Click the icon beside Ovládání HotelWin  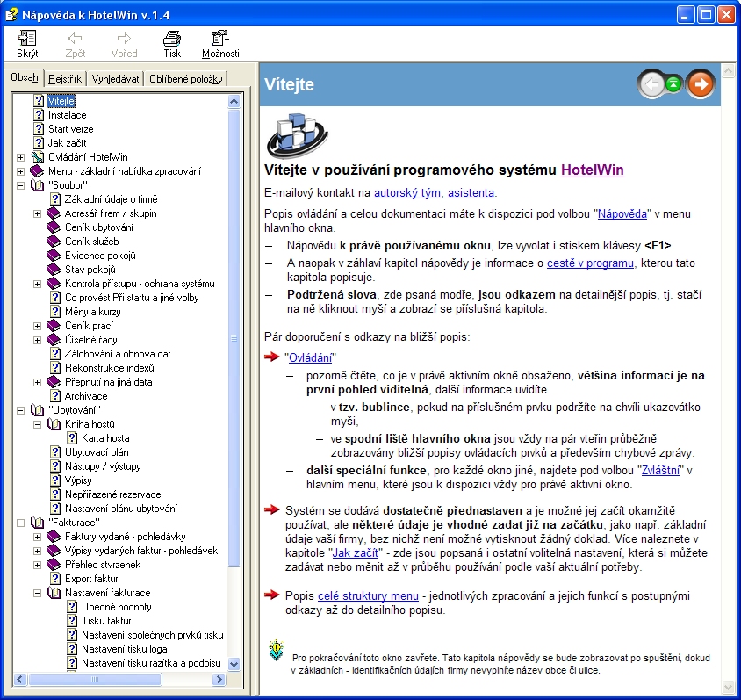[38, 157]
